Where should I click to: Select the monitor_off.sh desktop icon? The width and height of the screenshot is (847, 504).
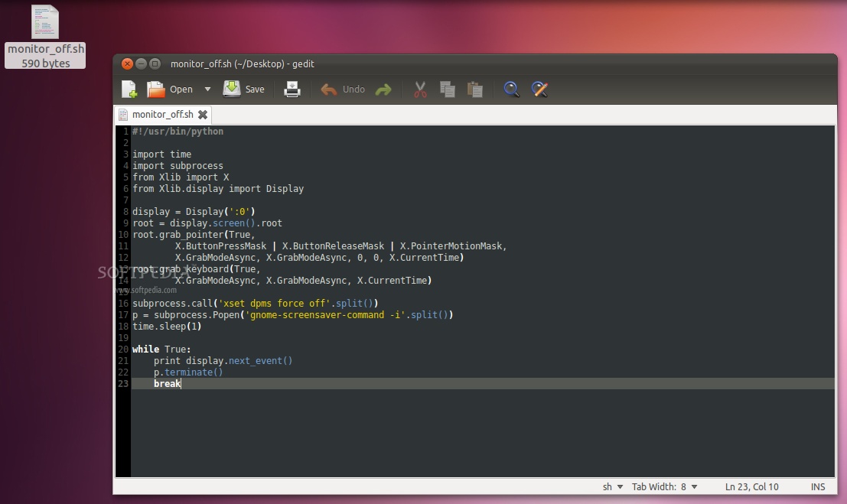tap(44, 21)
